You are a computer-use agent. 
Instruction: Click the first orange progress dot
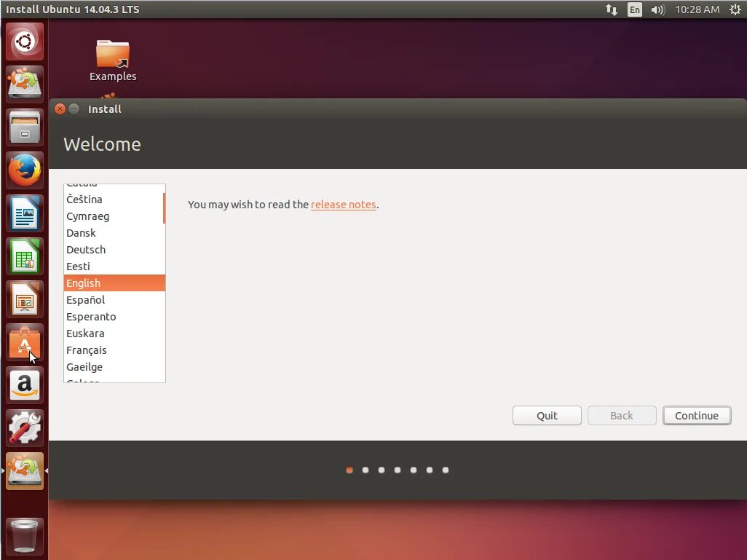click(349, 470)
